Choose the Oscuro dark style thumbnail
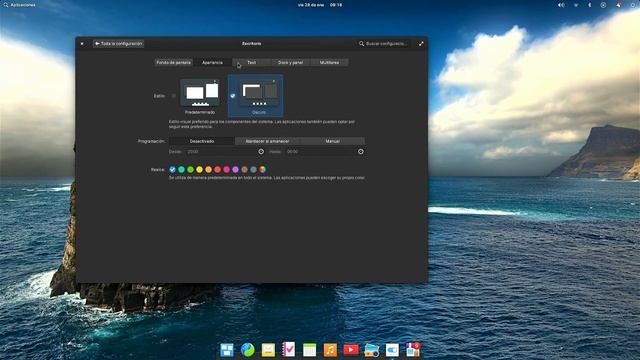This screenshot has height=360, width=640. (x=259, y=93)
